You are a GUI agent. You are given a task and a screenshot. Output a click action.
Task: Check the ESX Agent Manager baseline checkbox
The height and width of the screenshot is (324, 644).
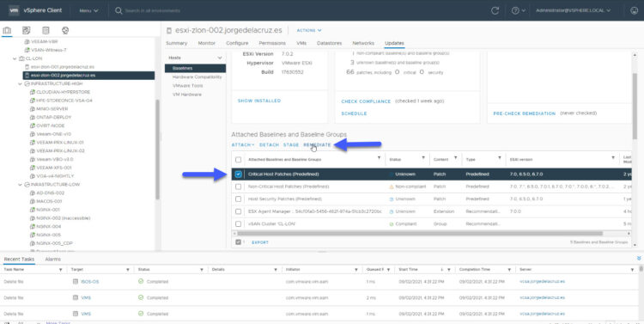pos(238,211)
